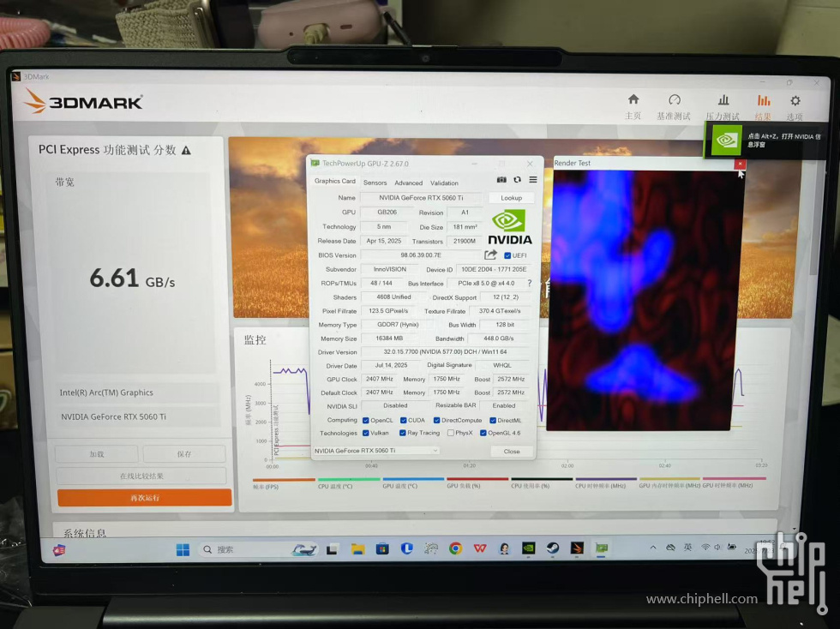Click the Resizable BAR Enabled value
This screenshot has height=629, width=840.
(x=504, y=405)
